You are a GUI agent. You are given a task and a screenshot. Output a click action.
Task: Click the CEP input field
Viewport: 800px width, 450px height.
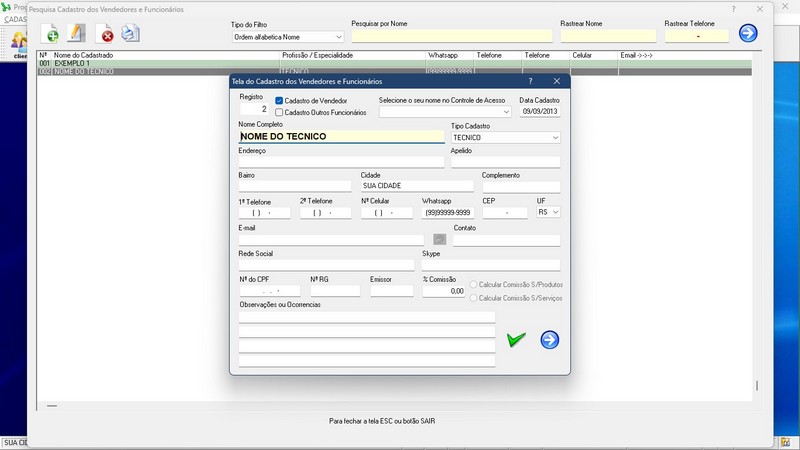point(505,212)
